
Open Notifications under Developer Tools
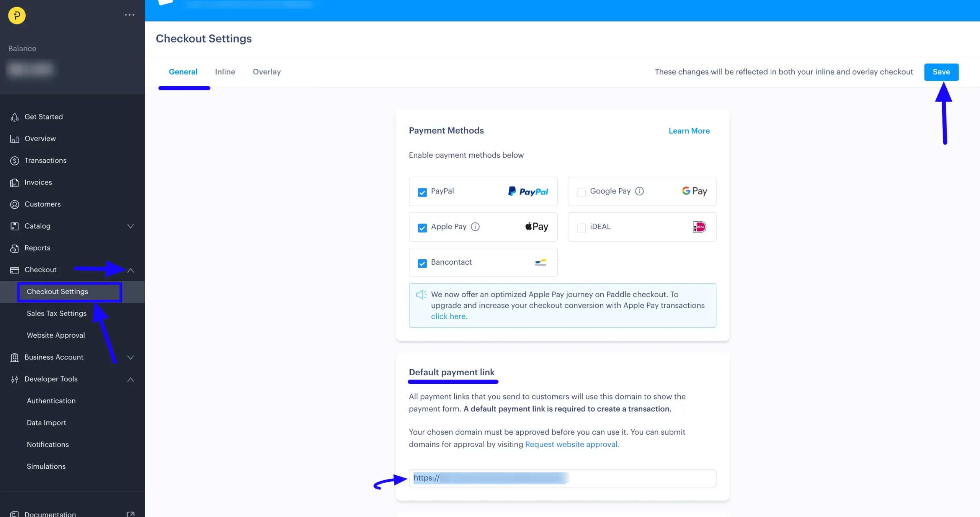[48, 445]
